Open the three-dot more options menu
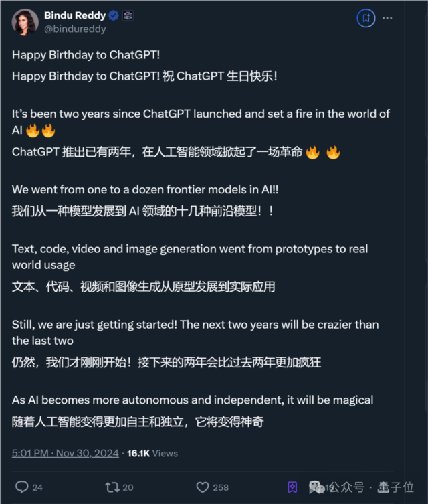The height and width of the screenshot is (504, 428). pyautogui.click(x=387, y=18)
